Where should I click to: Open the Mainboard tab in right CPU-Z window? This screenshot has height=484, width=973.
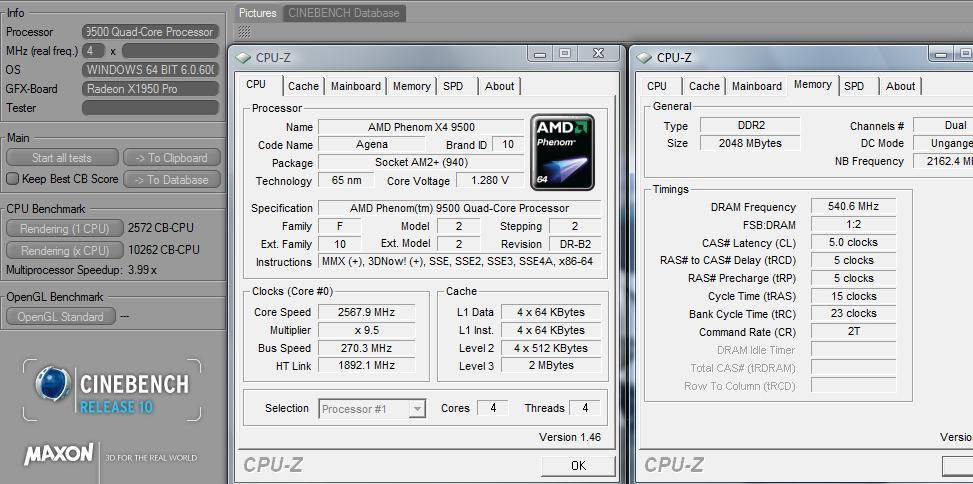tap(756, 86)
